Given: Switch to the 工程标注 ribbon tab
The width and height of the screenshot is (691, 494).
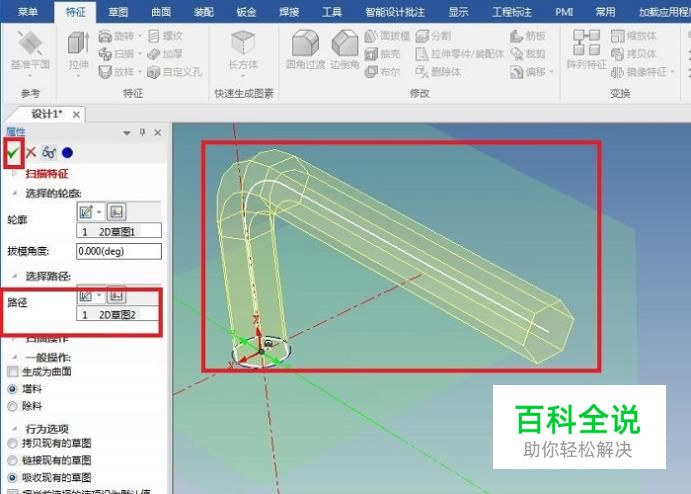Looking at the screenshot, I should [512, 12].
